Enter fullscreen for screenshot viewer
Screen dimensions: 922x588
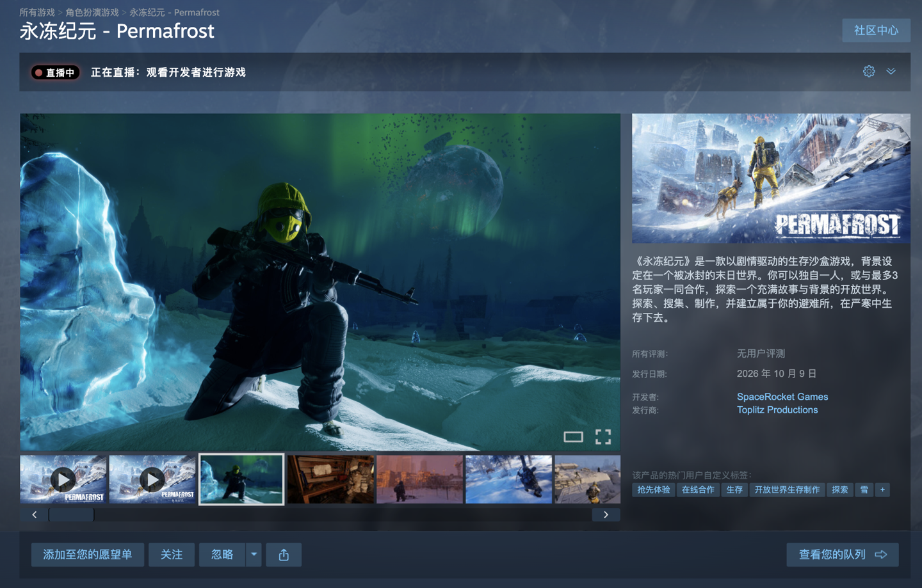point(603,437)
